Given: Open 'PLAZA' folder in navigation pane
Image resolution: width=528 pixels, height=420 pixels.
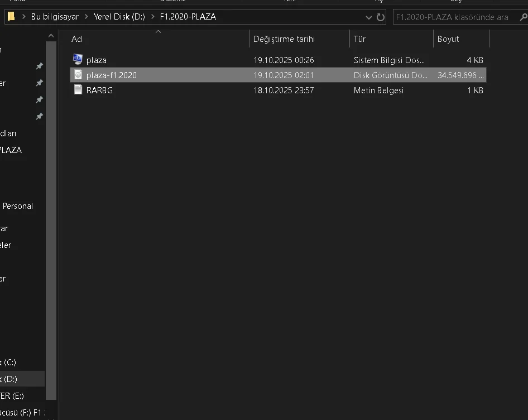Looking at the screenshot, I should (x=11, y=150).
